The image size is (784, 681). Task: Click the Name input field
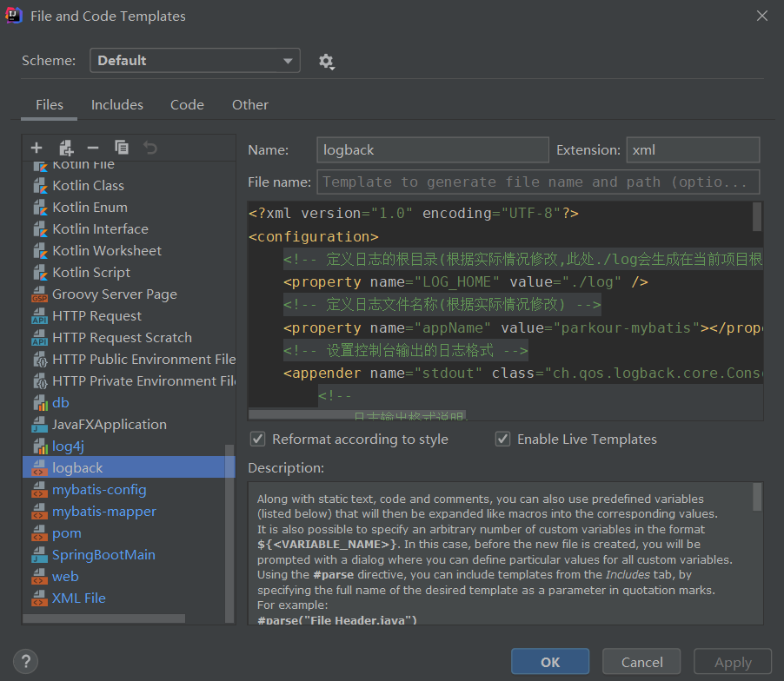coord(433,150)
